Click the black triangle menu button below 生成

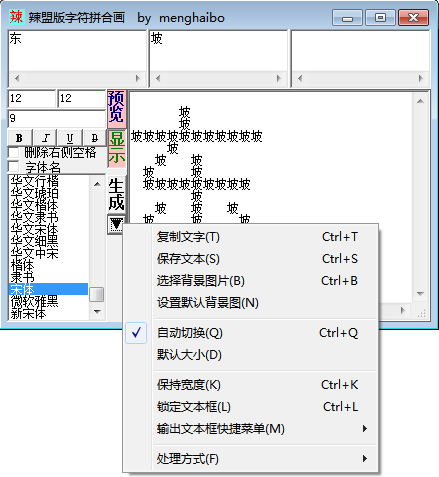pyautogui.click(x=116, y=224)
